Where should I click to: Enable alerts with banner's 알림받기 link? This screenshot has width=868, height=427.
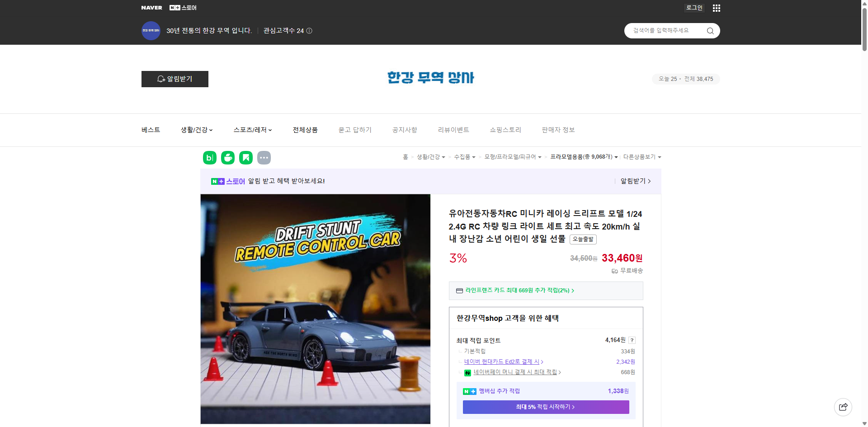point(634,181)
